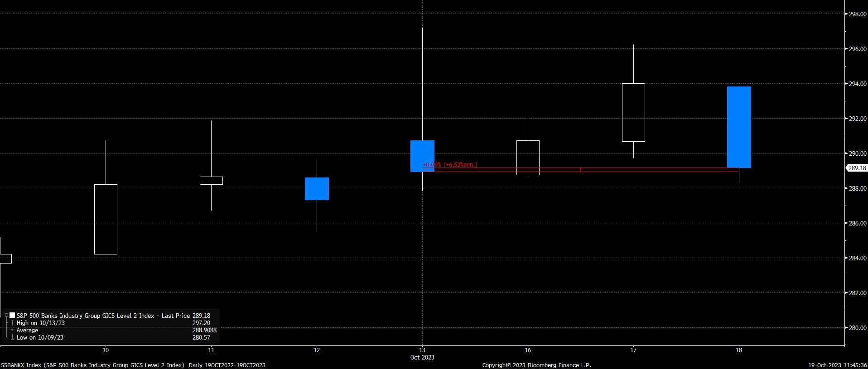
Task: Click the Bloomberg Finance L.P. copyright text
Action: coord(537,365)
